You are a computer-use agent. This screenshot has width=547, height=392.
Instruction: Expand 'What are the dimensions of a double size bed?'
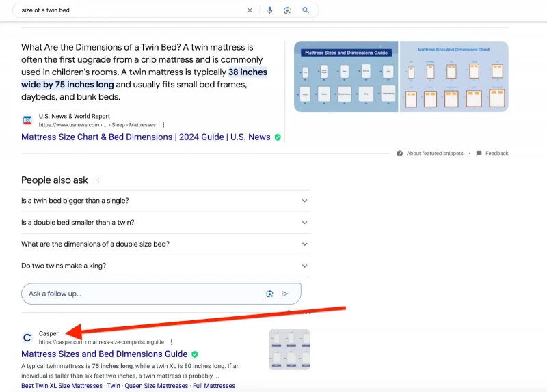coord(165,244)
